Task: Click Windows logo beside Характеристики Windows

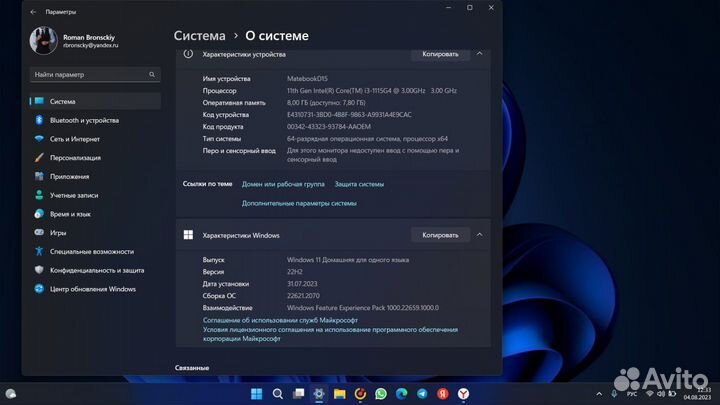Action: (x=188, y=235)
